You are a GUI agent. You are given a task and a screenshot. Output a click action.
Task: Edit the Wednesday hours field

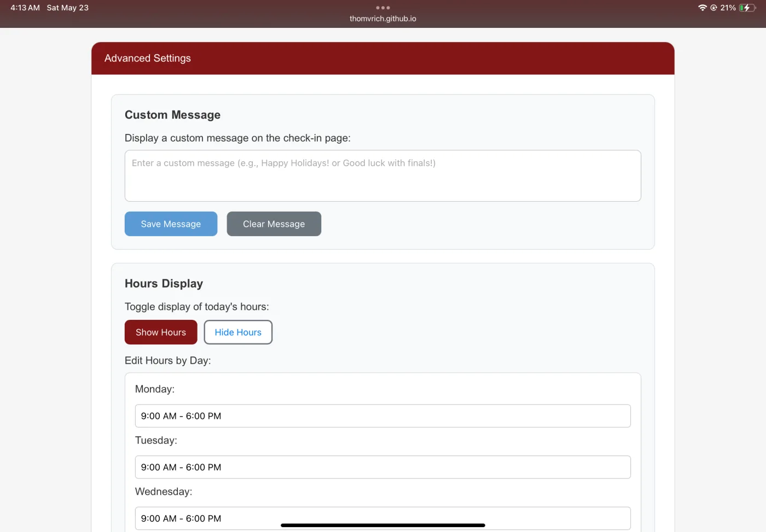[x=383, y=518]
